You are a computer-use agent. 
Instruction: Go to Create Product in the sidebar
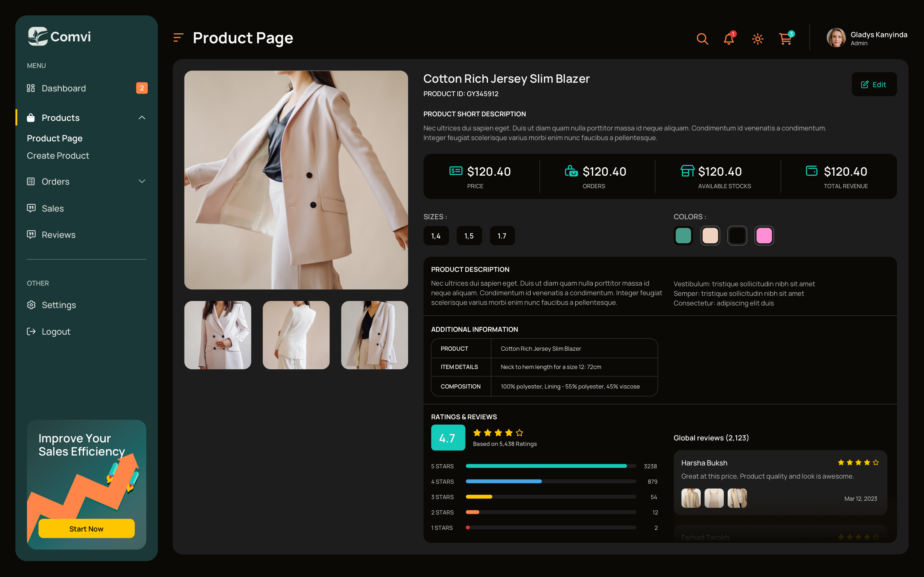(57, 155)
